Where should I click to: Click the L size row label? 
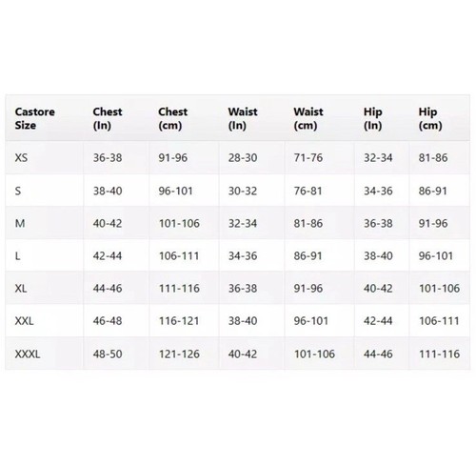pyautogui.click(x=18, y=255)
